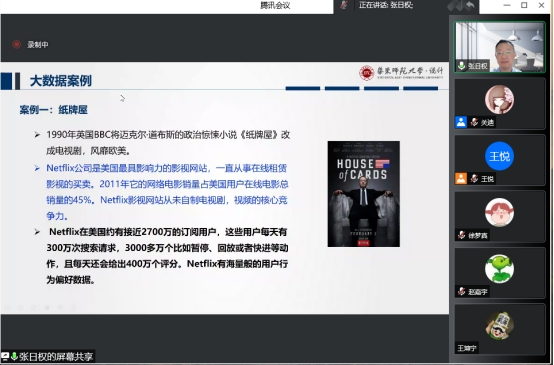Open 张日权's live video thumbnail
The width and height of the screenshot is (554, 365).
(500, 47)
